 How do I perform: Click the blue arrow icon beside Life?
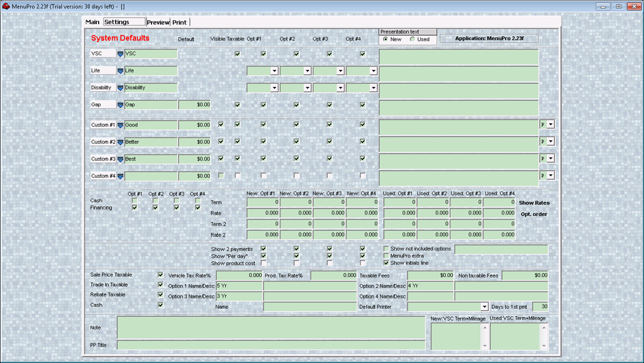click(120, 71)
